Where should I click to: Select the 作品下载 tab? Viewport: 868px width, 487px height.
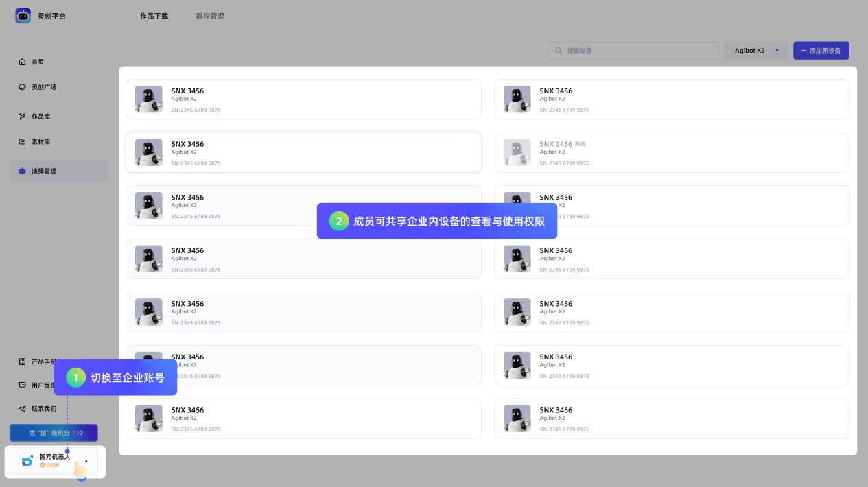(154, 16)
